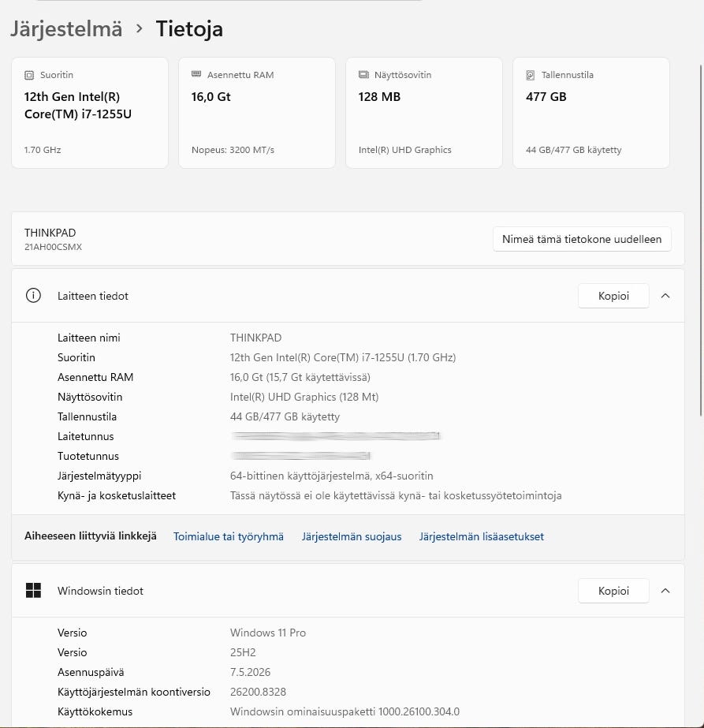The height and width of the screenshot is (728, 704).
Task: Click the 1.70 GHz text in Suoritin card
Action: pos(43,150)
